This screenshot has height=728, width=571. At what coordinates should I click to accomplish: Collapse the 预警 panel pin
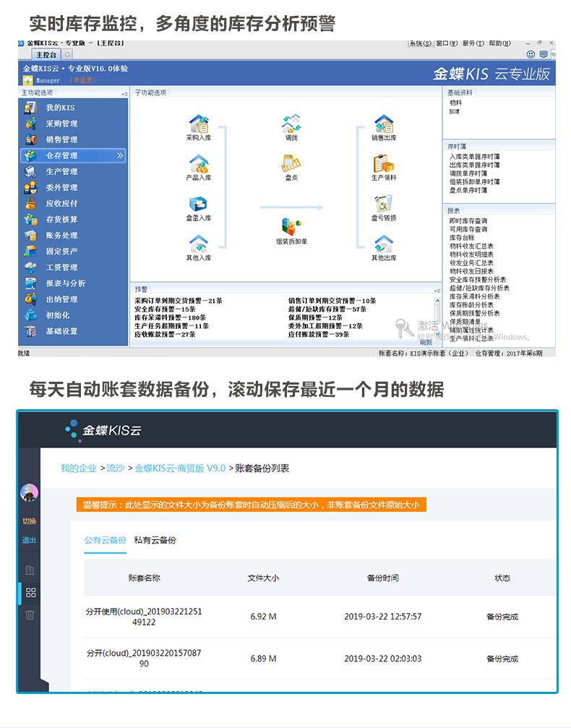(437, 290)
